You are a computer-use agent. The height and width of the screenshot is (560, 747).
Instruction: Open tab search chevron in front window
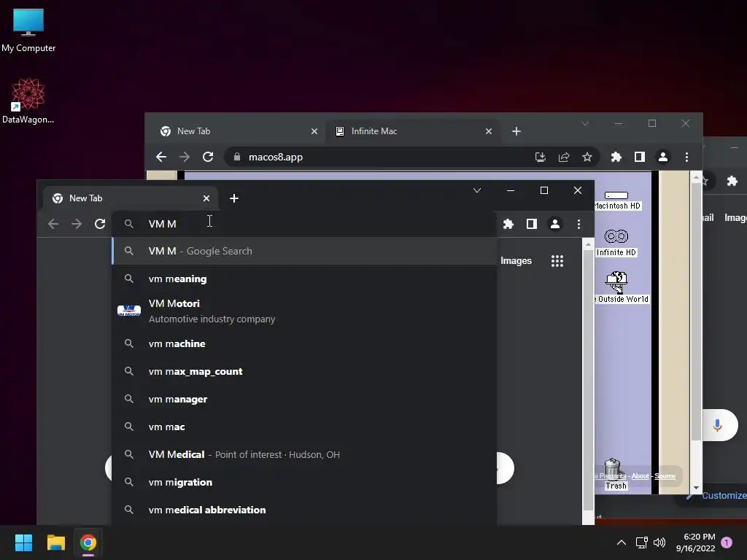click(477, 190)
